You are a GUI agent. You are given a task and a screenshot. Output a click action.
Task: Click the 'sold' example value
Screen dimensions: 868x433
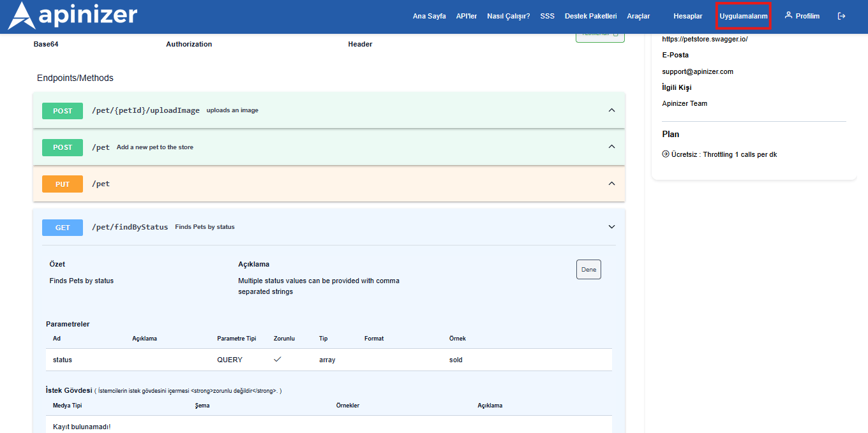point(456,360)
